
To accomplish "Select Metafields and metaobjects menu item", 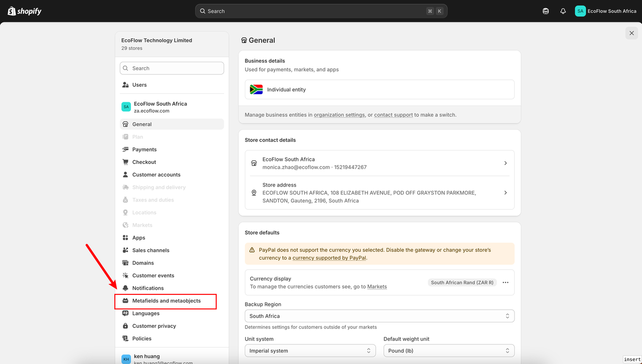I will (166, 301).
